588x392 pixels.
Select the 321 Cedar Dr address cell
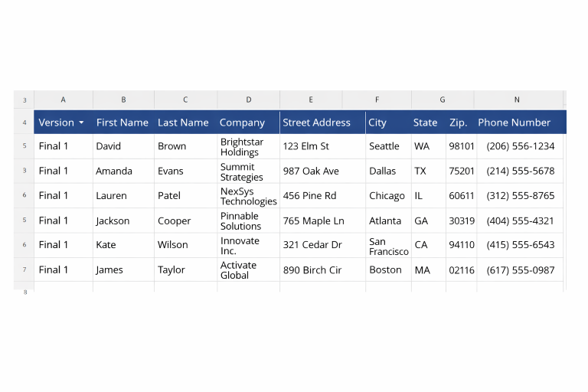[x=322, y=245]
